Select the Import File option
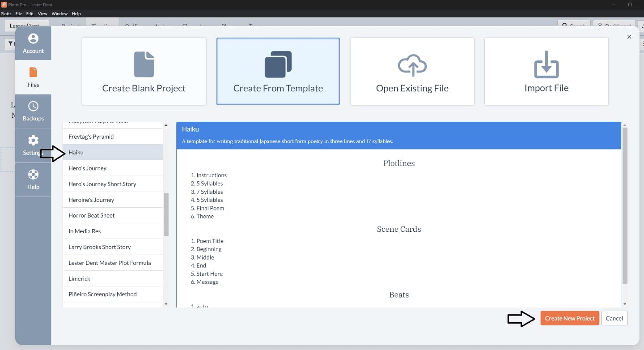Screen dimensions: 644x350 (x=546, y=71)
